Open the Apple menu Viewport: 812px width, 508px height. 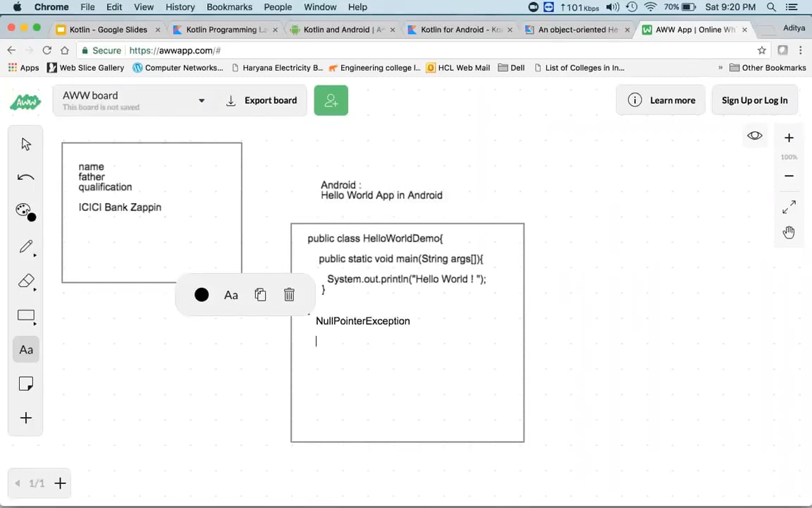click(17, 7)
